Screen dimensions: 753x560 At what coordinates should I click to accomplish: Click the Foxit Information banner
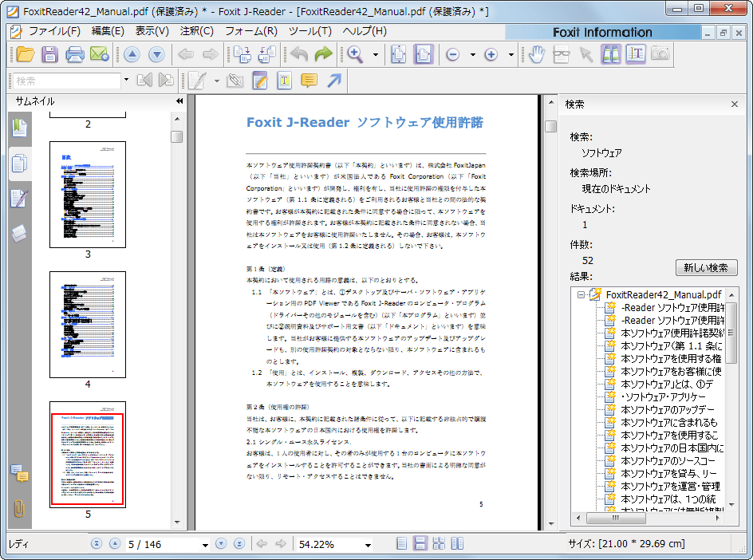coord(602,32)
